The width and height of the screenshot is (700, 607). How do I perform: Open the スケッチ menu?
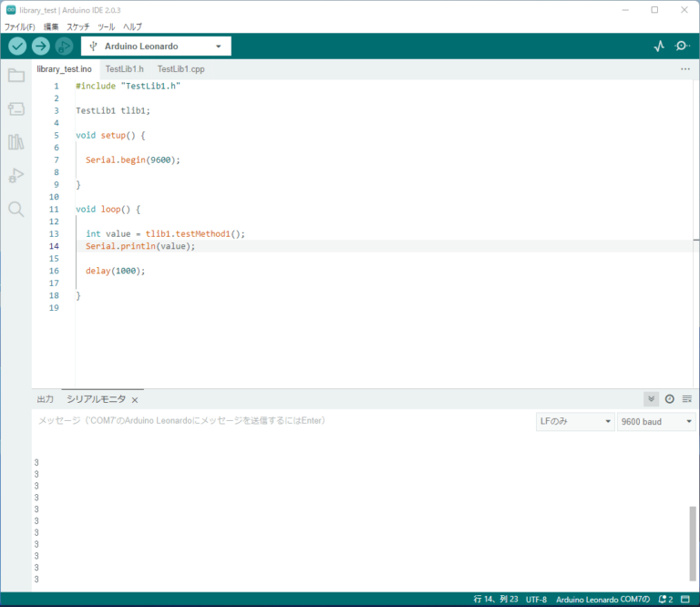click(x=78, y=27)
